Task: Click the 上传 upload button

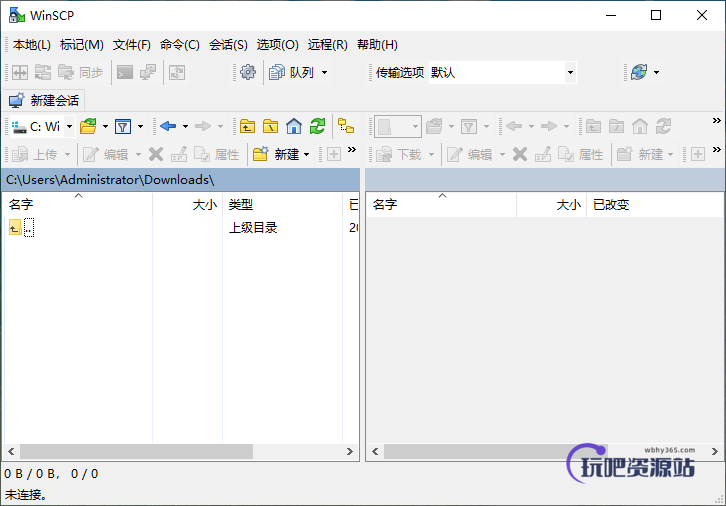Action: [x=36, y=154]
